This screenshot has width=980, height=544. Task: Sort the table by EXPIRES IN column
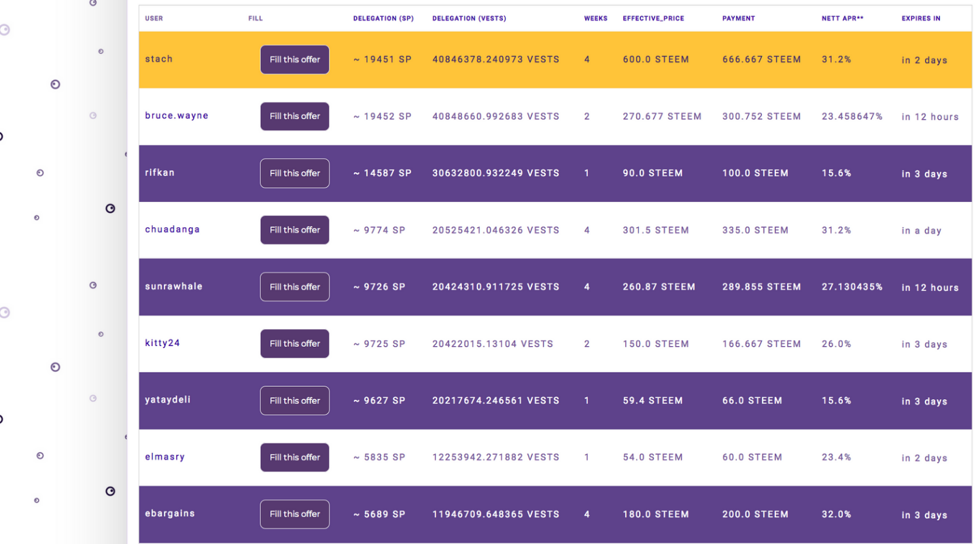pos(921,18)
